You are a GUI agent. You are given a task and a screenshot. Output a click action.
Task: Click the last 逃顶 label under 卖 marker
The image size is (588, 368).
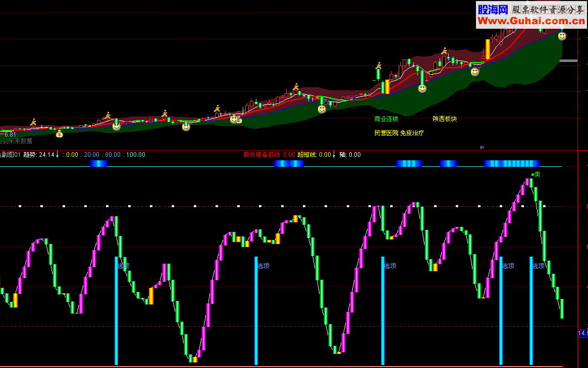click(539, 266)
